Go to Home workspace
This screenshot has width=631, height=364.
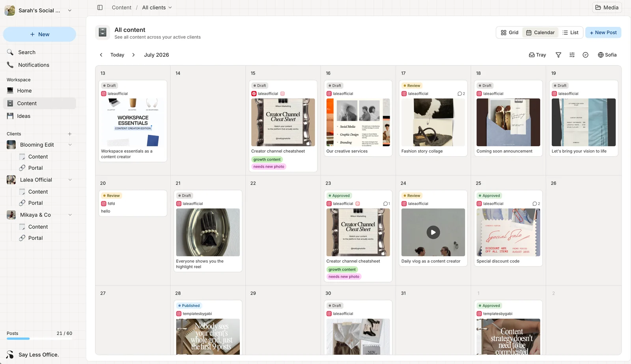pos(39,91)
